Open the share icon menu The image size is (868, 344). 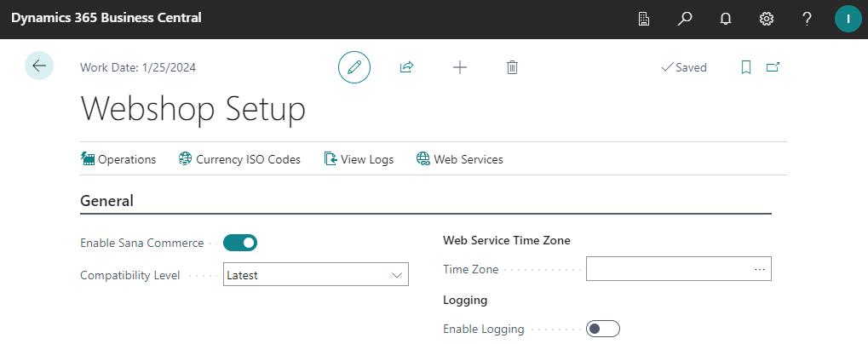coord(406,67)
